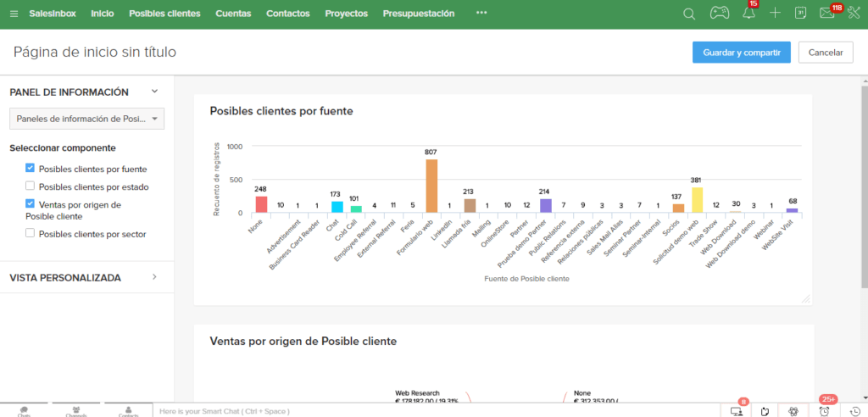Open the more modules ellipsis menu

coord(481,14)
